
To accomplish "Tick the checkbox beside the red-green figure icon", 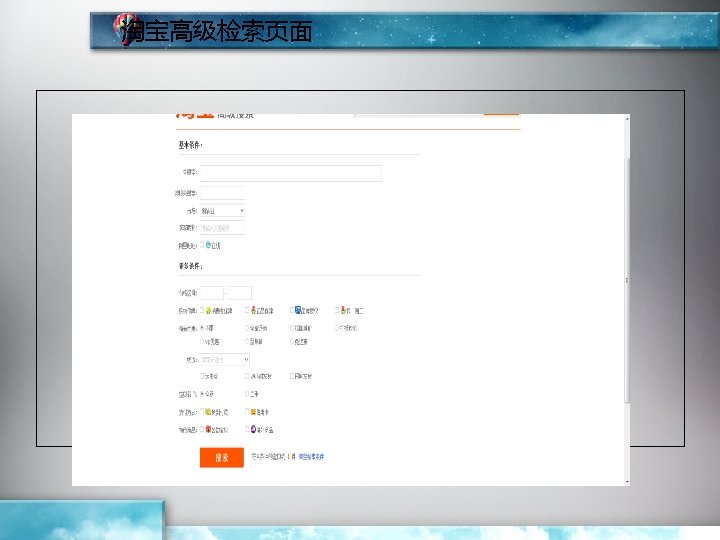I will (x=247, y=310).
